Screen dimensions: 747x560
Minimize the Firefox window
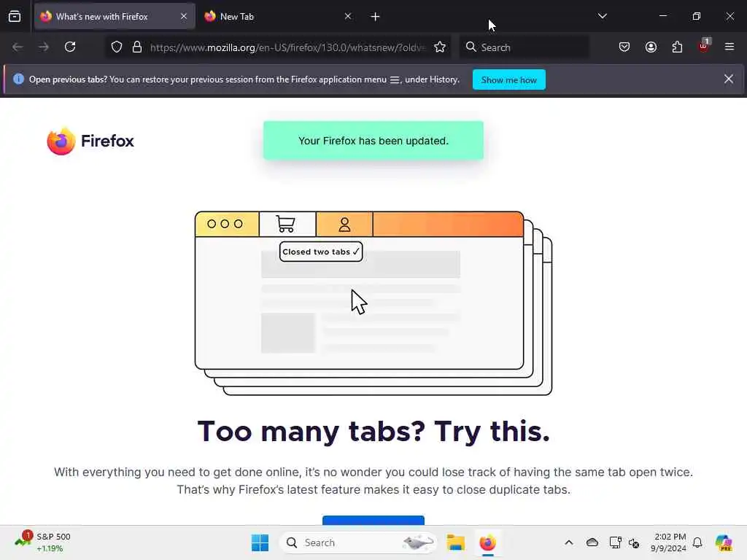click(x=663, y=16)
